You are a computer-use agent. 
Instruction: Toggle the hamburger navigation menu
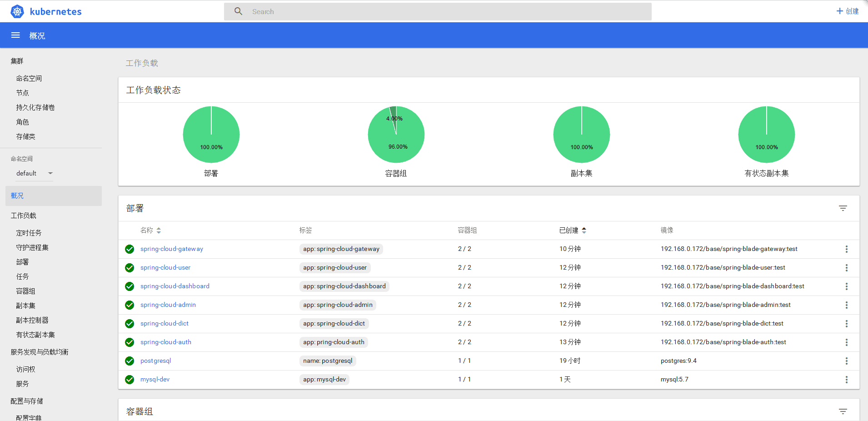coord(15,35)
